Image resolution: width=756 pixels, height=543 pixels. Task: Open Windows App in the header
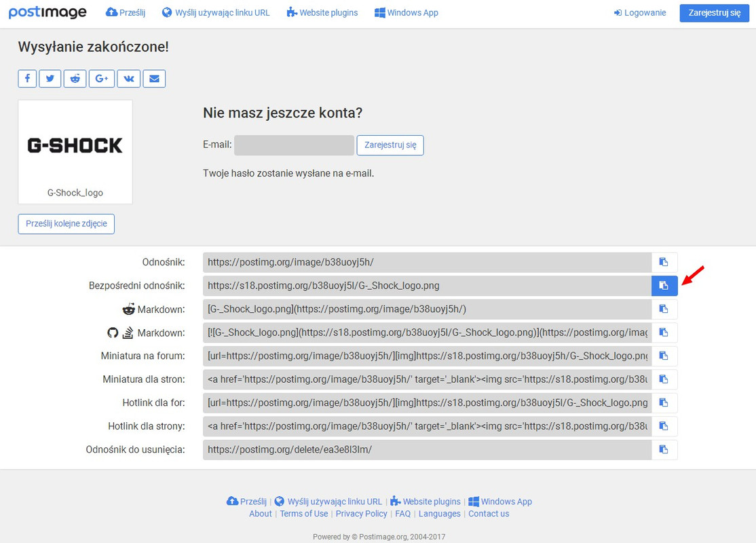pyautogui.click(x=407, y=12)
